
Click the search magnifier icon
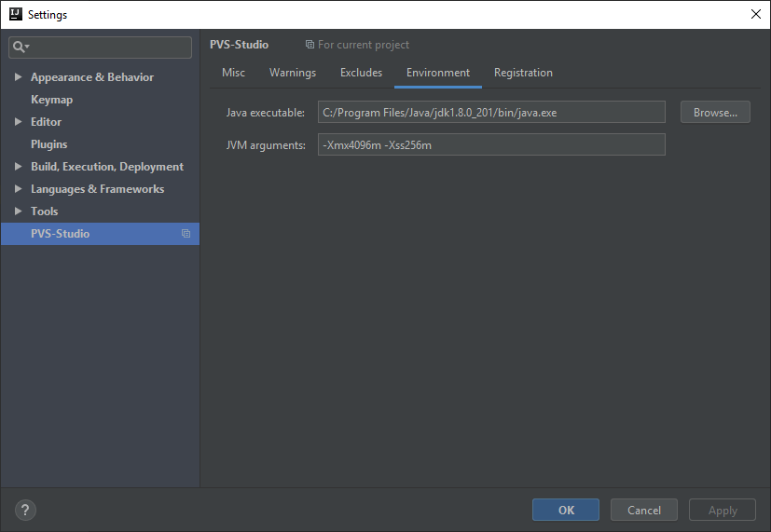tap(20, 47)
